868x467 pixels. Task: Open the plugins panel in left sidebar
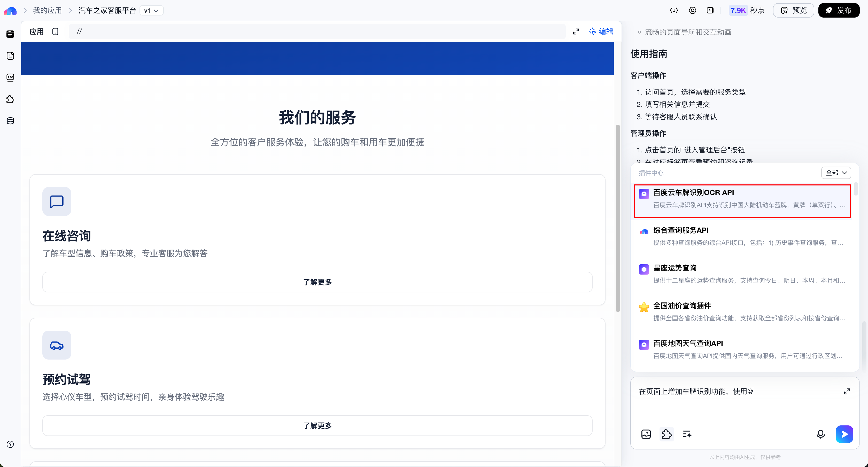pyautogui.click(x=10, y=99)
